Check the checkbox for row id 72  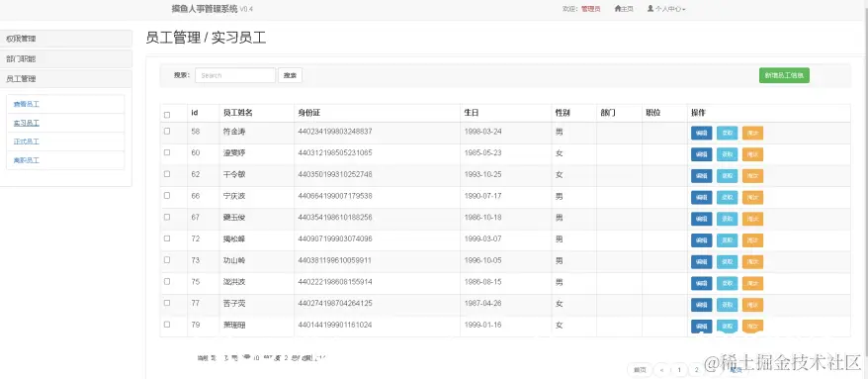(167, 238)
